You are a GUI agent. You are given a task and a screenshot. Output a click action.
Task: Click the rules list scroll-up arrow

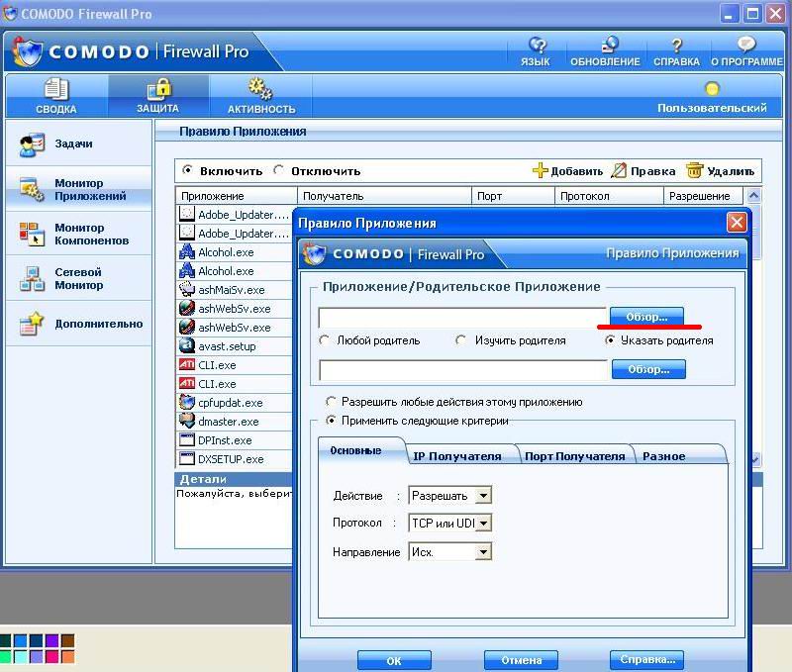(x=753, y=195)
